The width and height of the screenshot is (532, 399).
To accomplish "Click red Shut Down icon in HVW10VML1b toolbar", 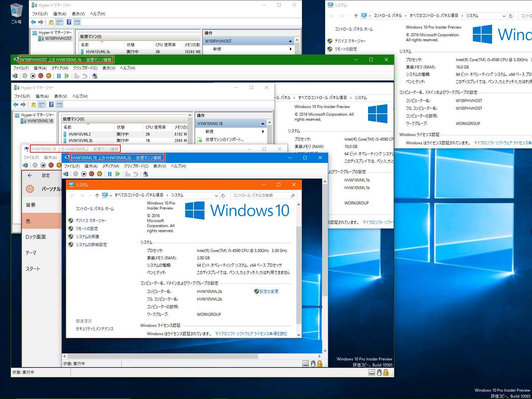I will pyautogui.click(x=41, y=76).
